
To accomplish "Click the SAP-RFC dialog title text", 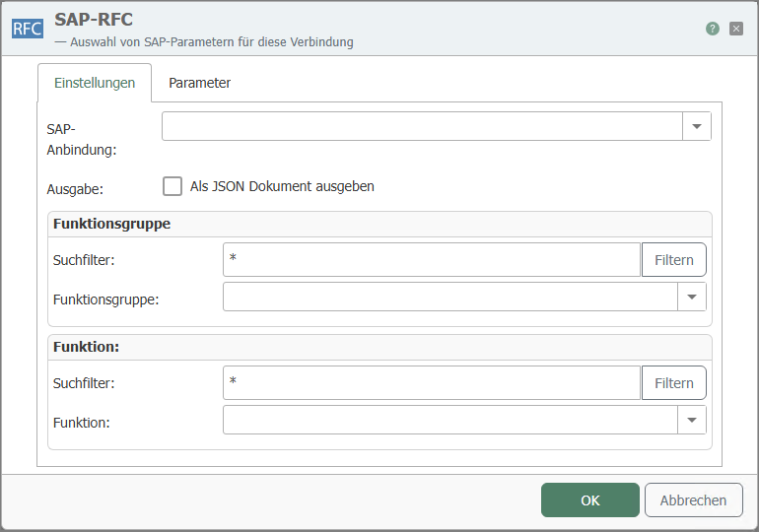I will click(95, 20).
